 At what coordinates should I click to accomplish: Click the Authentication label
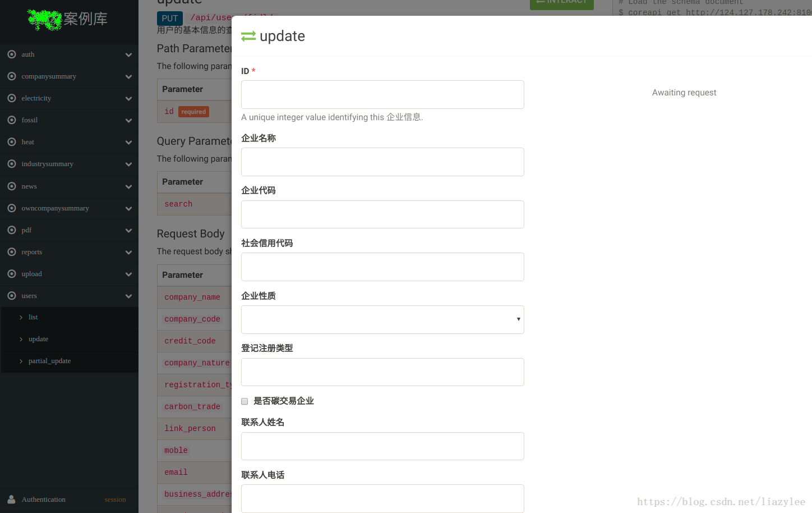coord(44,500)
